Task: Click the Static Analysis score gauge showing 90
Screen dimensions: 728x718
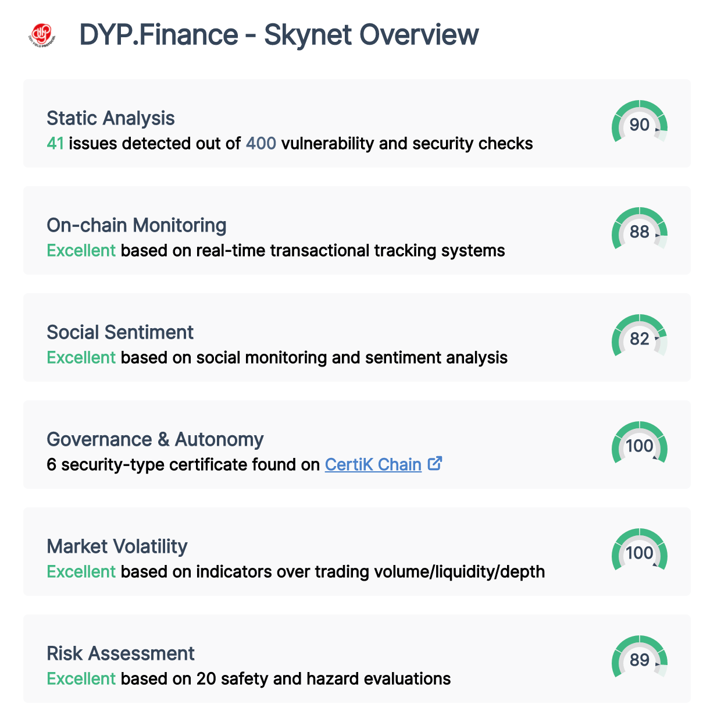Action: (638, 124)
